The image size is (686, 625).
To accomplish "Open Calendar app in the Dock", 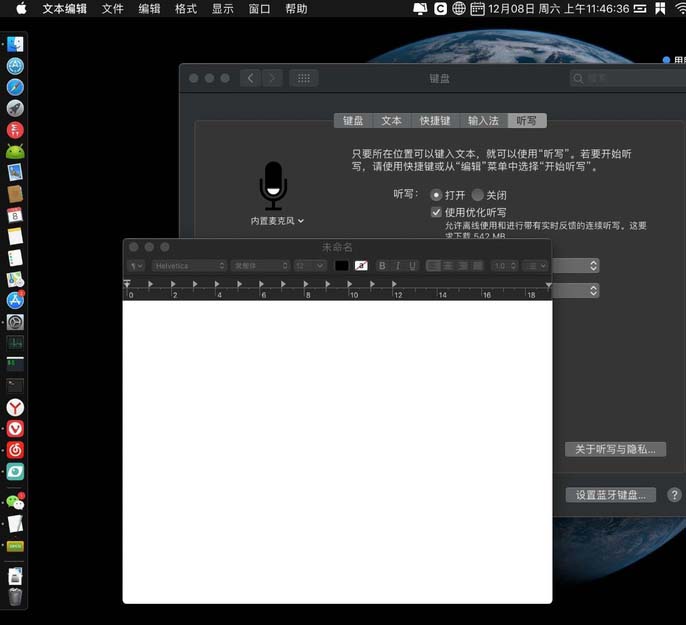I will tap(15, 215).
